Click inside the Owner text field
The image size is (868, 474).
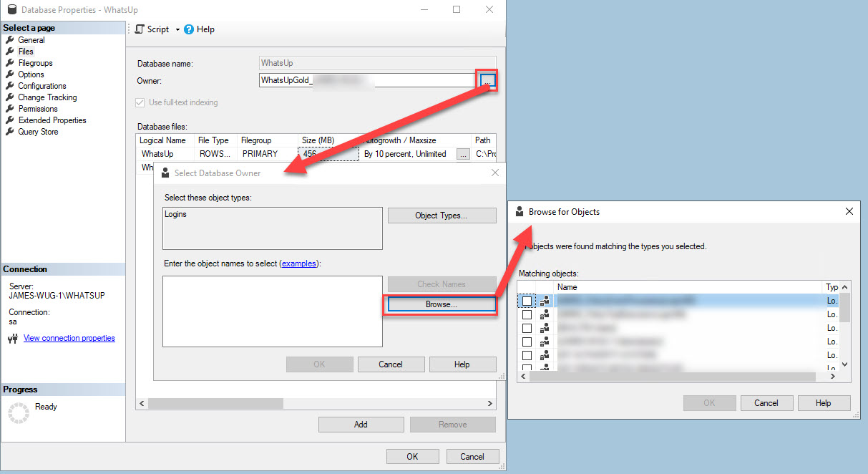pyautogui.click(x=369, y=80)
